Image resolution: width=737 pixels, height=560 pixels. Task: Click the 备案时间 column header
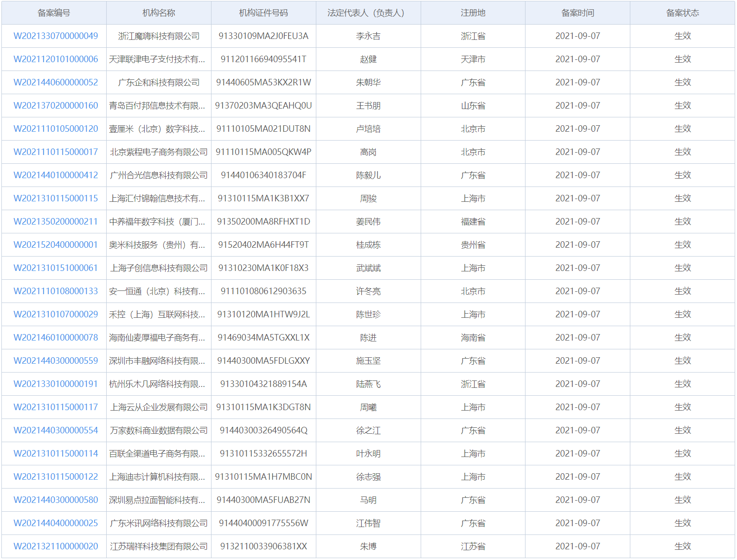pyautogui.click(x=577, y=13)
